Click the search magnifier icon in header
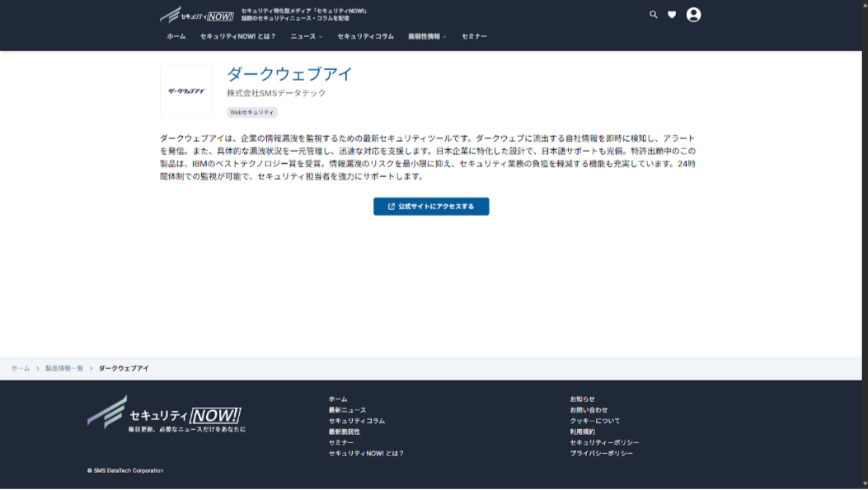Viewport: 868px width, 490px height. point(654,15)
